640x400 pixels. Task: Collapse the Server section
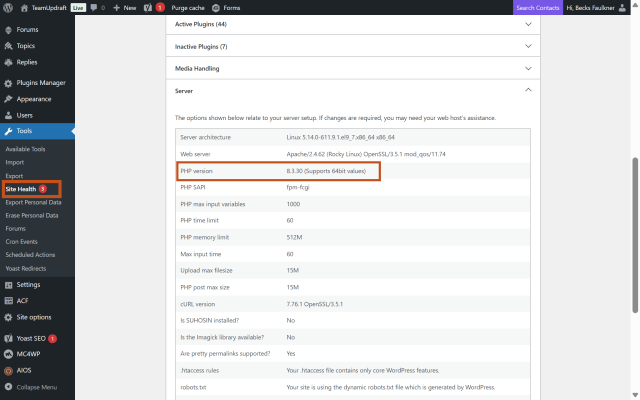353,91
